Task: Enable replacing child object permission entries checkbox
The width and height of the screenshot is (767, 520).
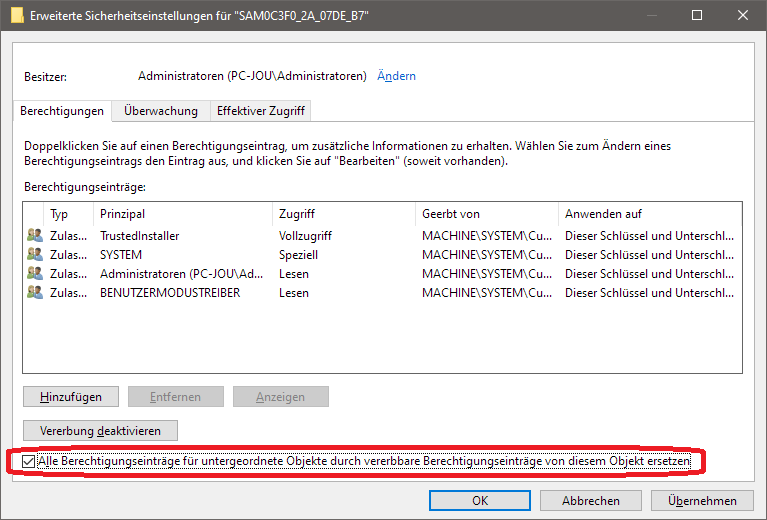Action: [x=29, y=461]
